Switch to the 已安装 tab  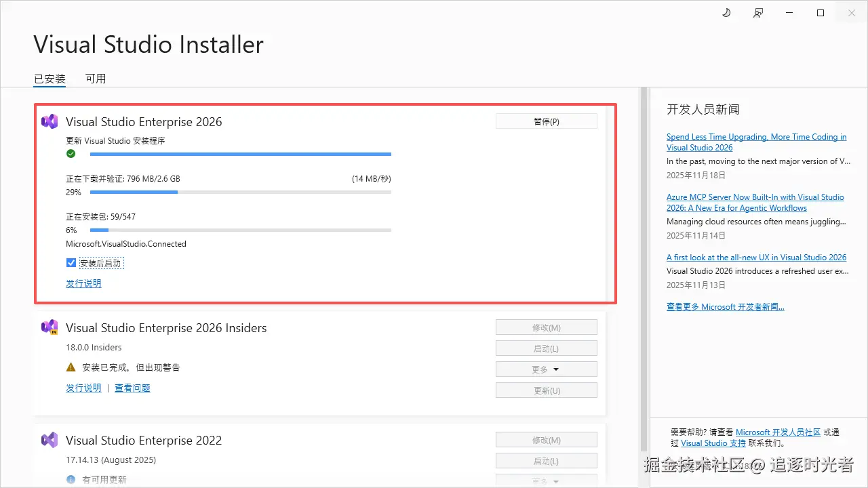tap(50, 79)
